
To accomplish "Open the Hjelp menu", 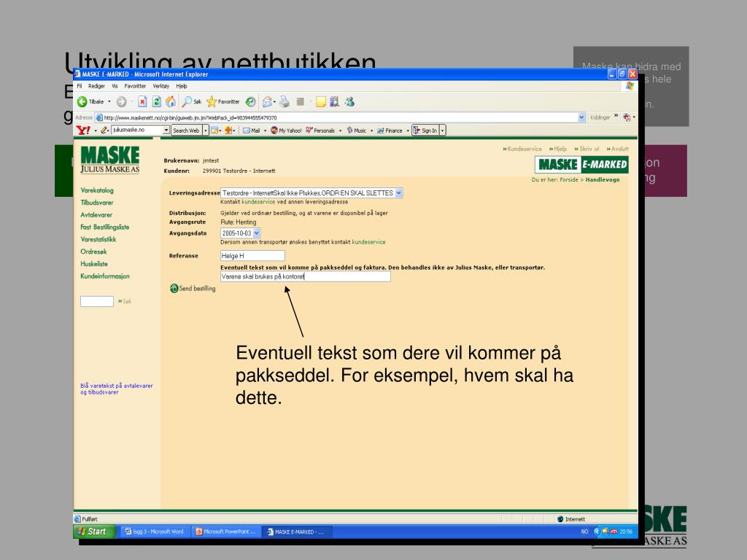I will (x=182, y=86).
